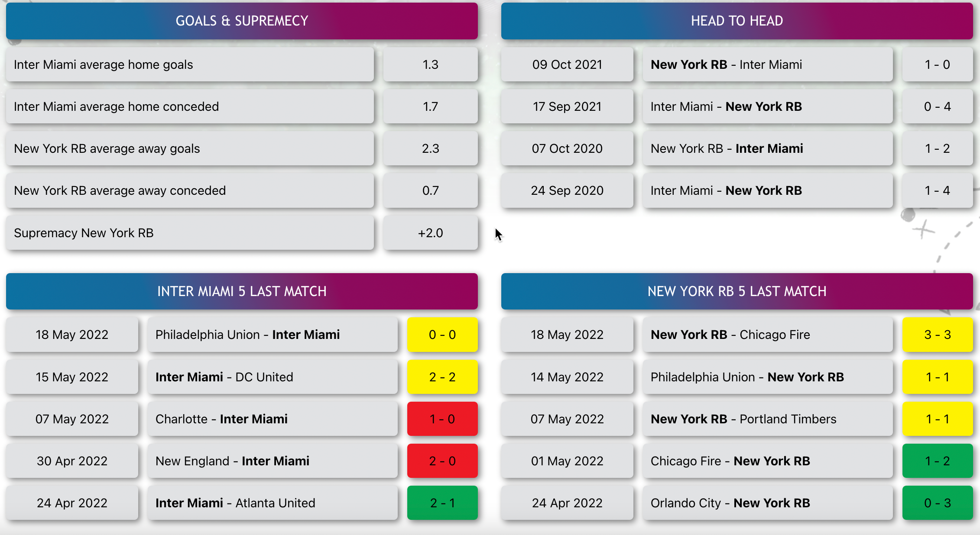The height and width of the screenshot is (535, 980).
Task: Open New York RB - Portland Timbers match
Action: coord(768,419)
